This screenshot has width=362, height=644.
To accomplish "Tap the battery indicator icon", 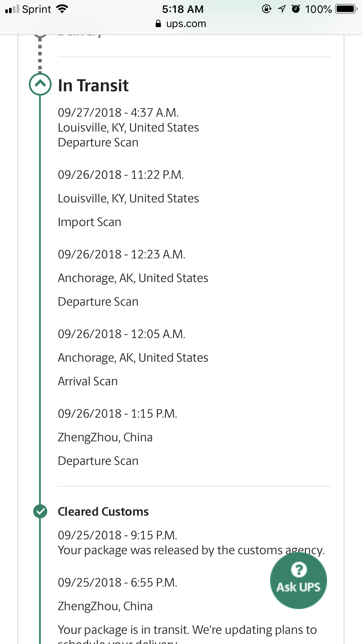I will point(346,9).
